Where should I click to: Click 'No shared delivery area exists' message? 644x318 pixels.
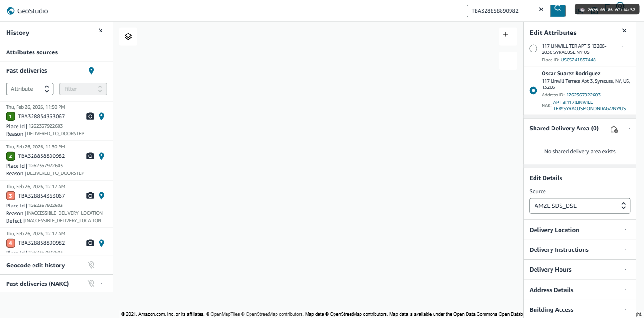tap(580, 151)
